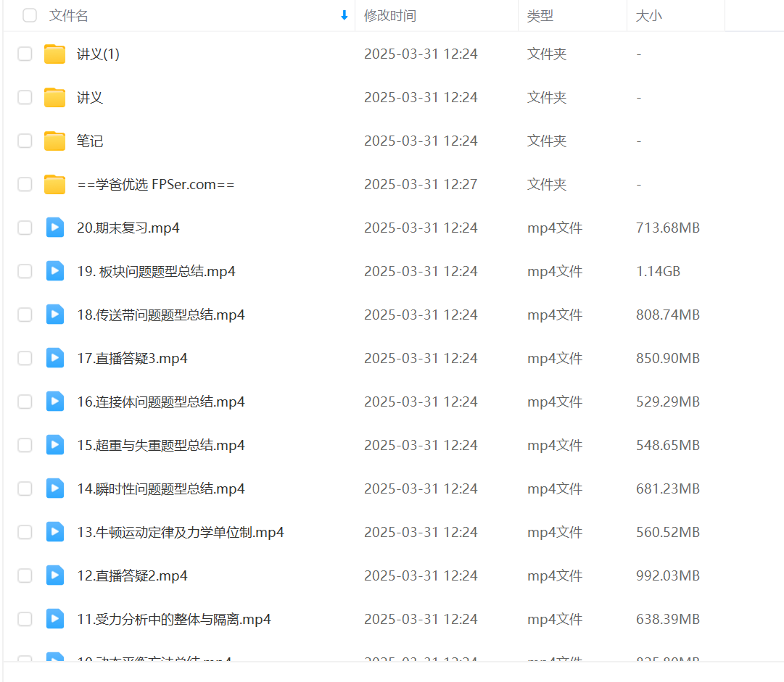784x682 pixels.
Task: Sort by the 大小 column header
Action: coord(648,15)
